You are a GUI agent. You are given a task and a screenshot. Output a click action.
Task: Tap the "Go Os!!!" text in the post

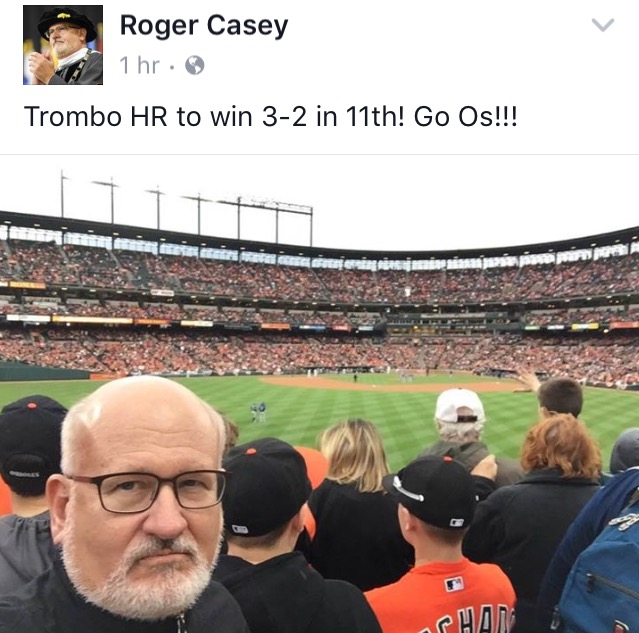pyautogui.click(x=465, y=116)
